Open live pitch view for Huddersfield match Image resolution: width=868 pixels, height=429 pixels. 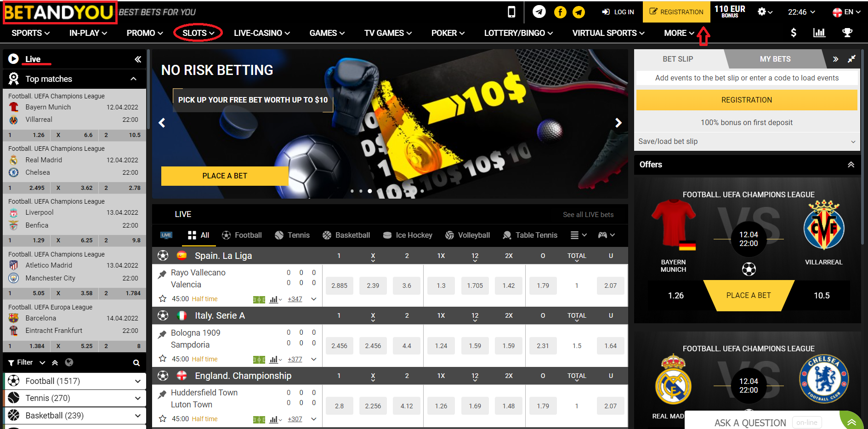[x=259, y=419]
